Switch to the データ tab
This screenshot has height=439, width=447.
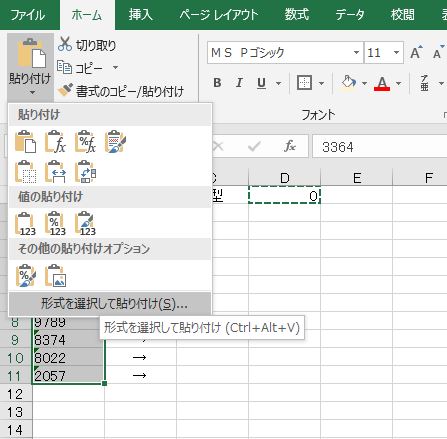tap(350, 15)
